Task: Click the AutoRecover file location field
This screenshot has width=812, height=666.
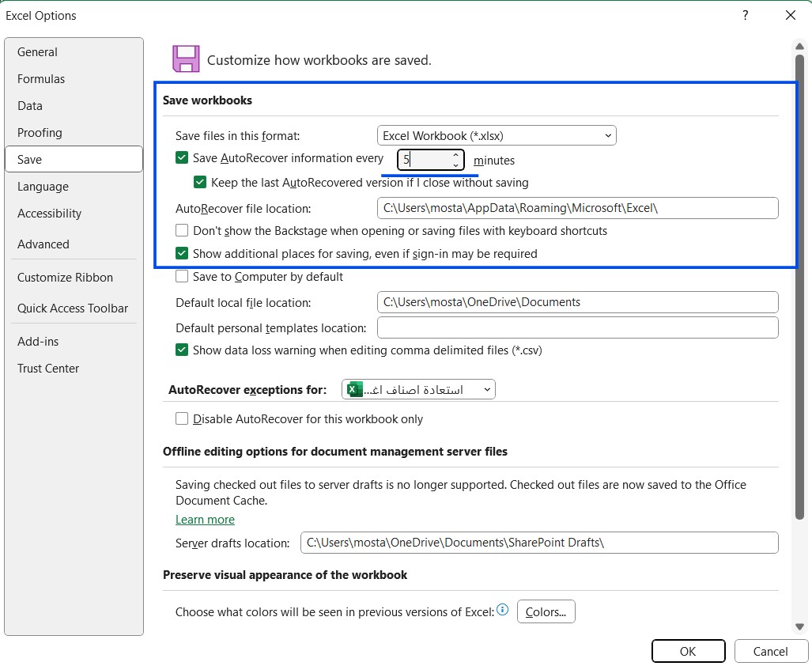Action: pos(577,208)
